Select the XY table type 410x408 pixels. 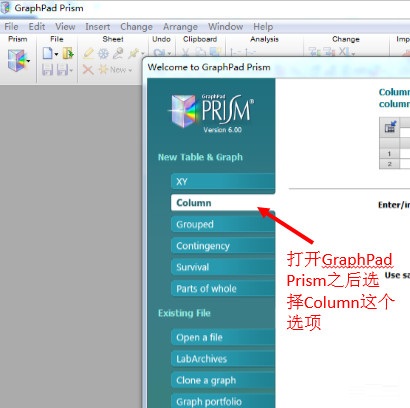[223, 182]
